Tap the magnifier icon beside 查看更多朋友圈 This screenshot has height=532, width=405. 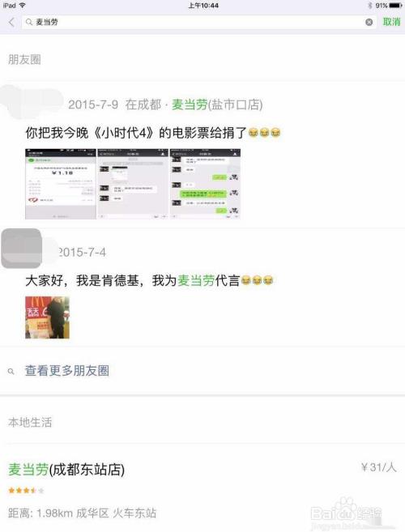11,372
